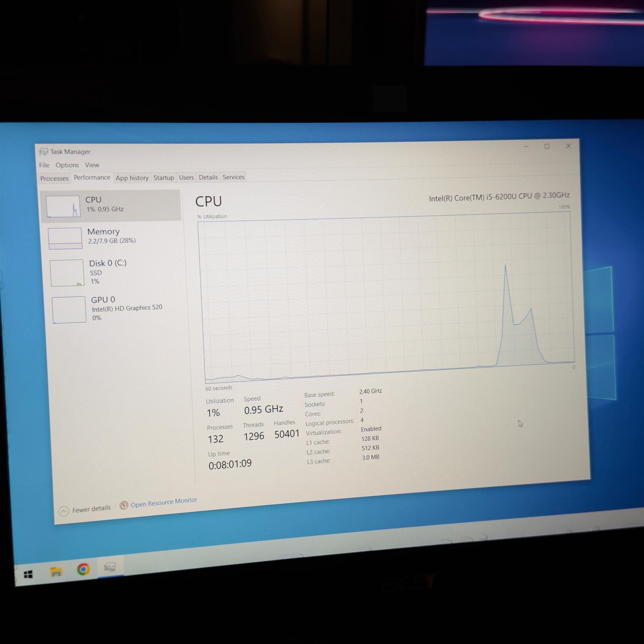
Task: Click the % Utilization graph label
Action: point(212,217)
